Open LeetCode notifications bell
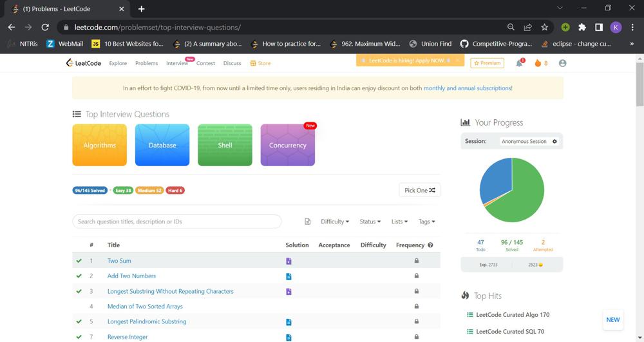The height and width of the screenshot is (342, 644). tap(520, 63)
